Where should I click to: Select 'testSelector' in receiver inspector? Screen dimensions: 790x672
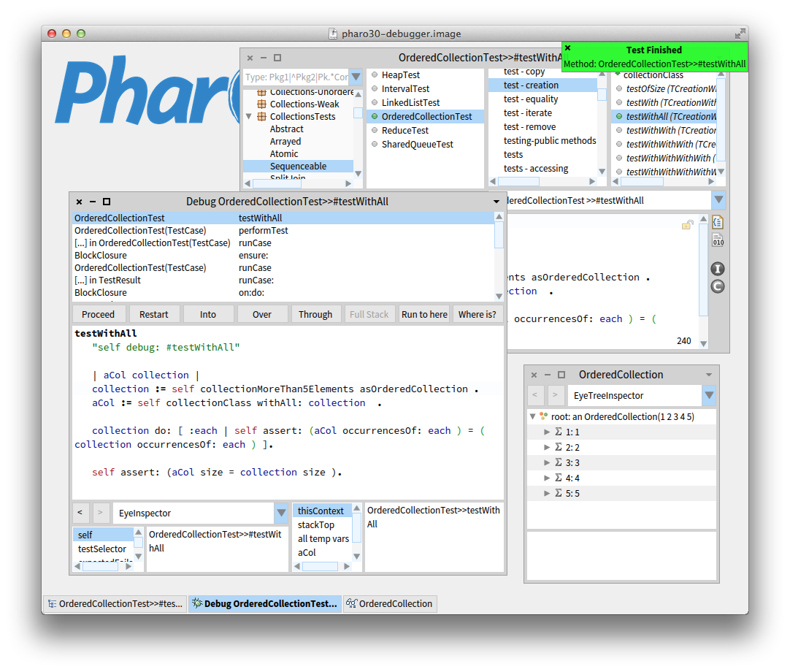(103, 549)
